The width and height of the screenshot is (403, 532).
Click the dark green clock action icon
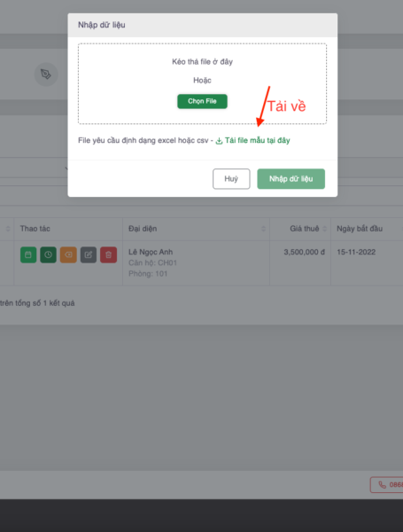point(48,254)
